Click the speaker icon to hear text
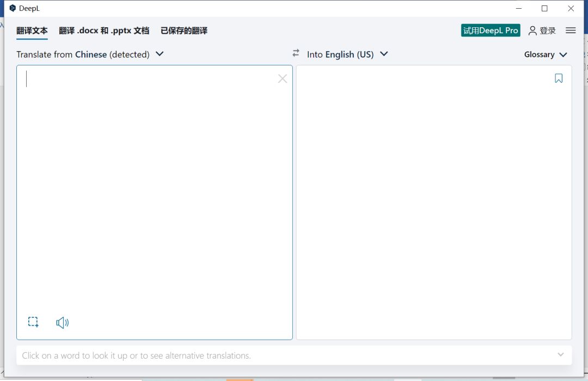The width and height of the screenshot is (588, 381). click(62, 322)
